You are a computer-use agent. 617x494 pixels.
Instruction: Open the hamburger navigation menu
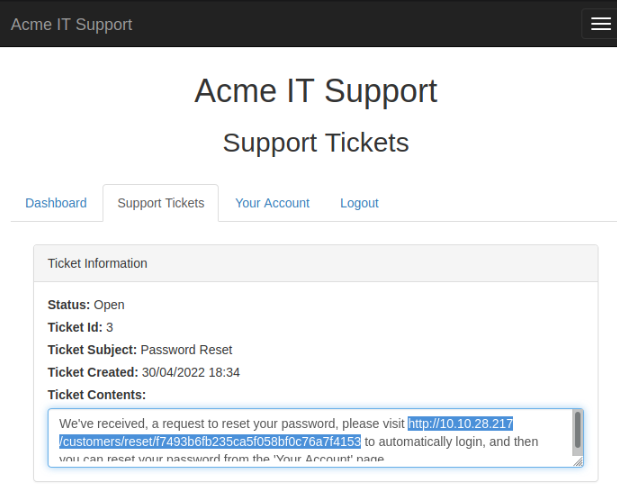600,24
